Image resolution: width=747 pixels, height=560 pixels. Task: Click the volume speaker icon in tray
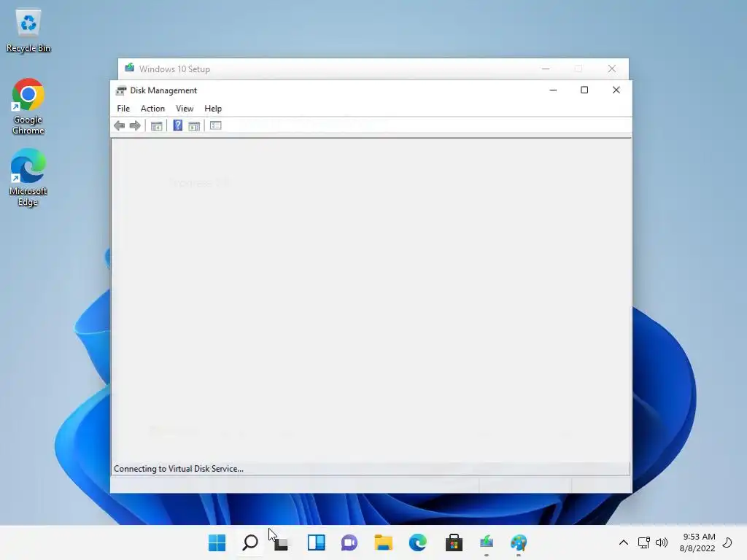(661, 542)
